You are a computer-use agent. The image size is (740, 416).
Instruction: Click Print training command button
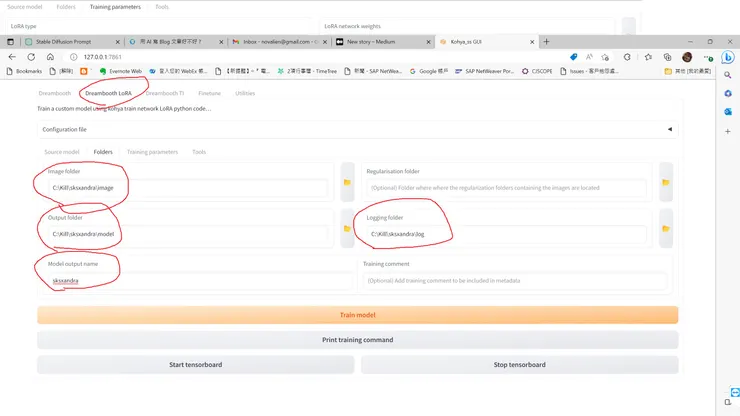point(357,340)
